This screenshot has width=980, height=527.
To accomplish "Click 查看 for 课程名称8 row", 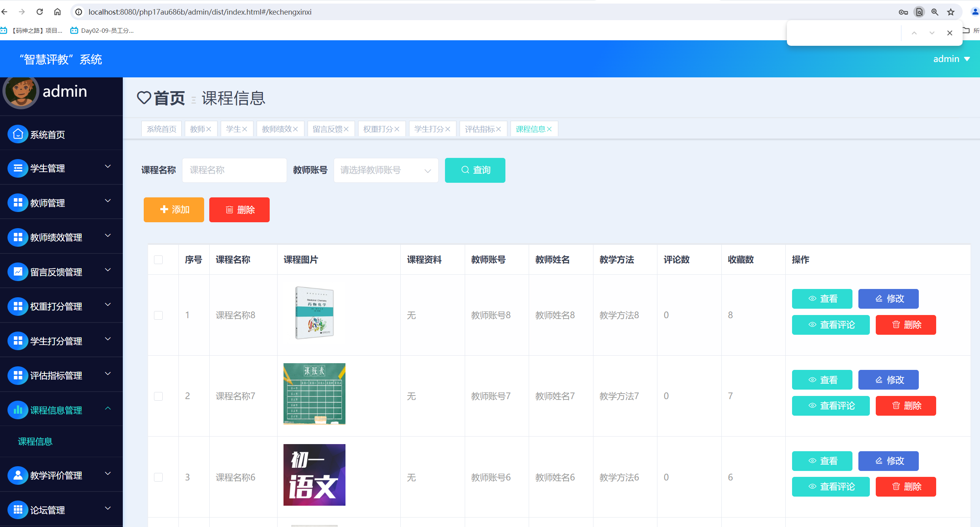I will click(x=822, y=299).
